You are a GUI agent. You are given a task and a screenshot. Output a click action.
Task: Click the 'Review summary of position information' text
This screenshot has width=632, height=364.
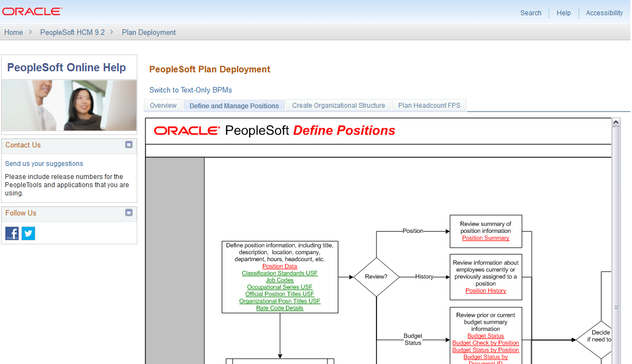click(x=485, y=227)
